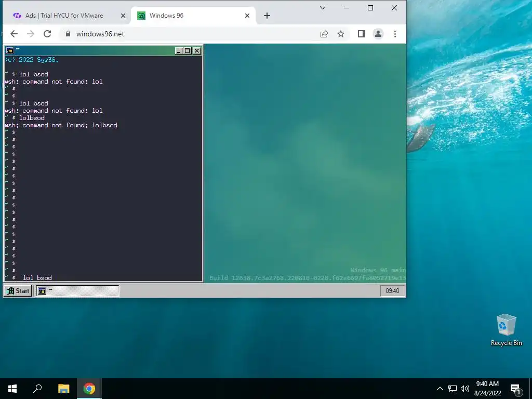Bookmark this tab with the star icon

click(341, 34)
